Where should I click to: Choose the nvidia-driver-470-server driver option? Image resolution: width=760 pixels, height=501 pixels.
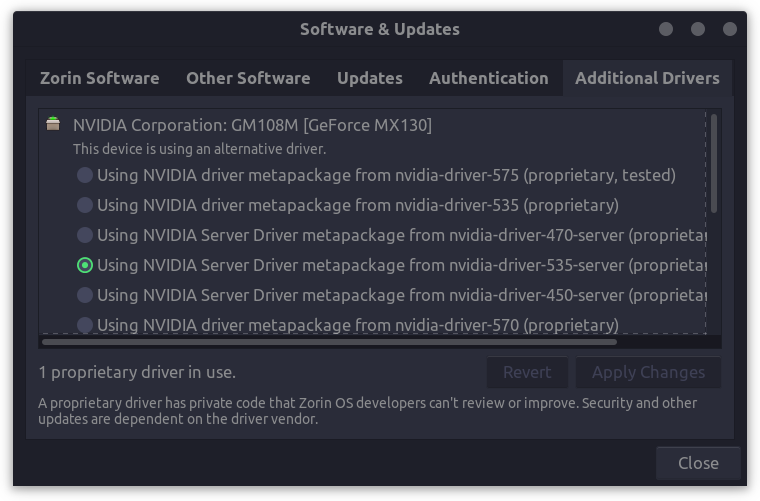pos(85,235)
